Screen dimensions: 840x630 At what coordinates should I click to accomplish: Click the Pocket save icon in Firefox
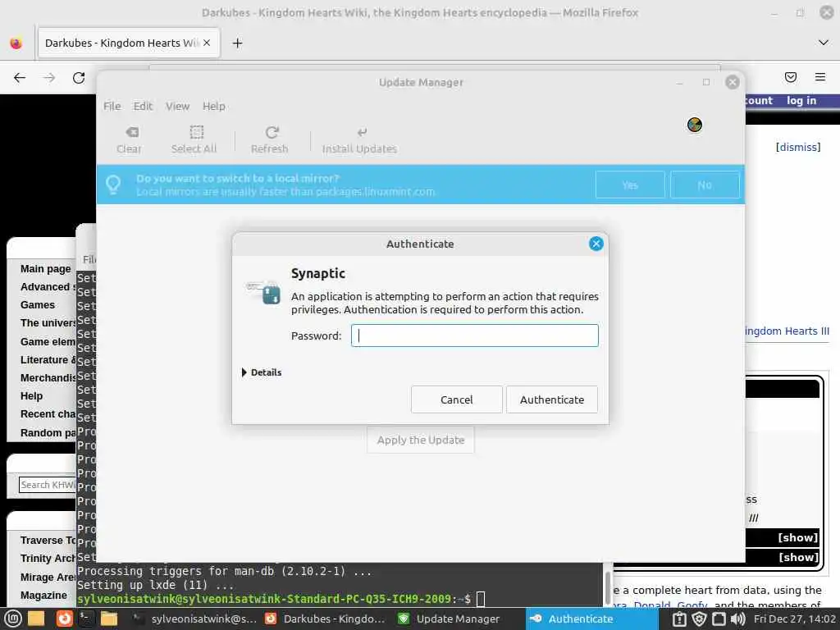point(790,77)
